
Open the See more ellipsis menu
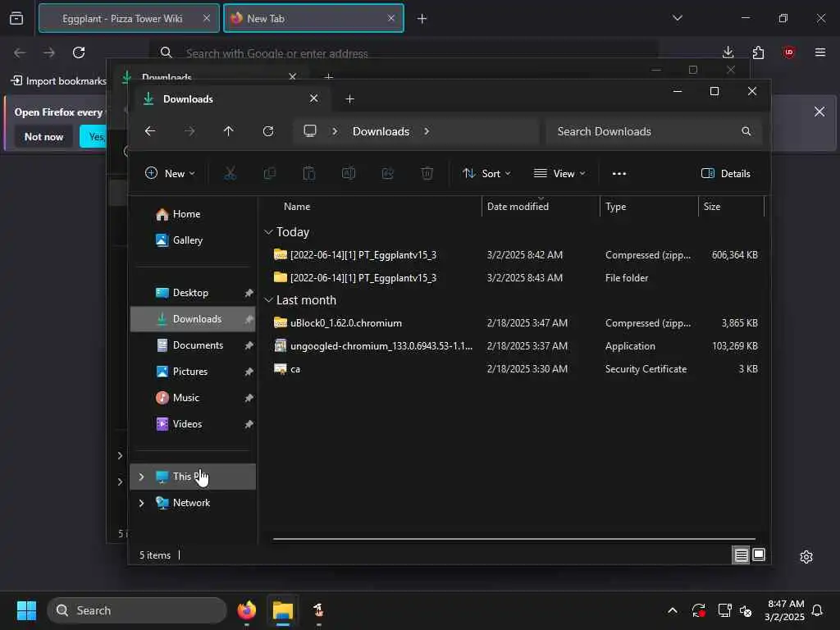click(619, 174)
